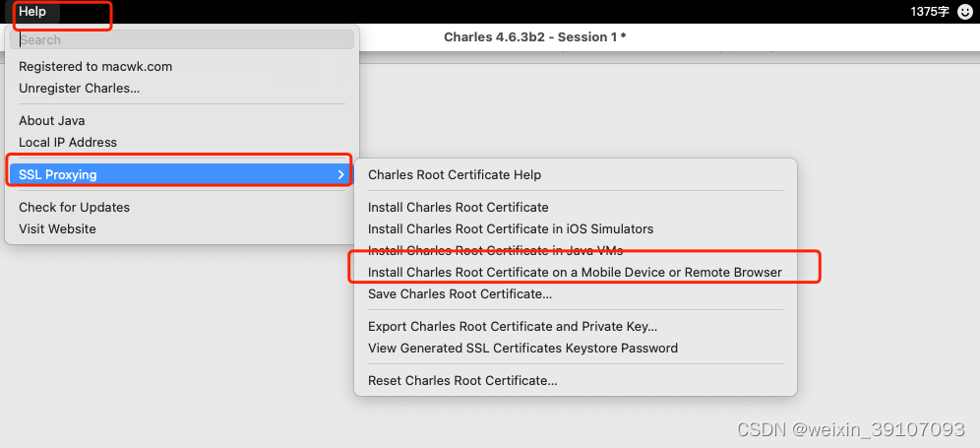Expand the SSL Proxying submenu
The image size is (980, 448).
[182, 175]
